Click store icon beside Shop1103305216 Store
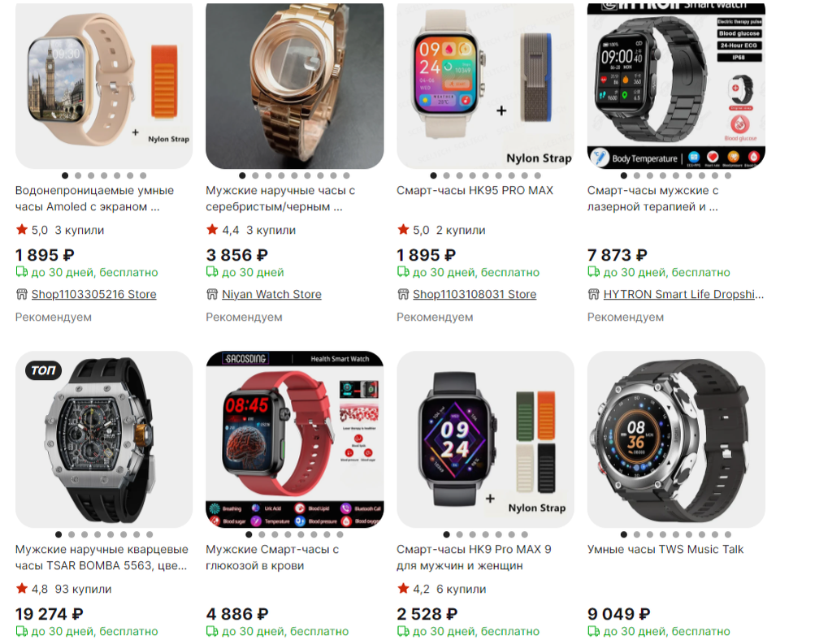815x644 pixels. 21,295
